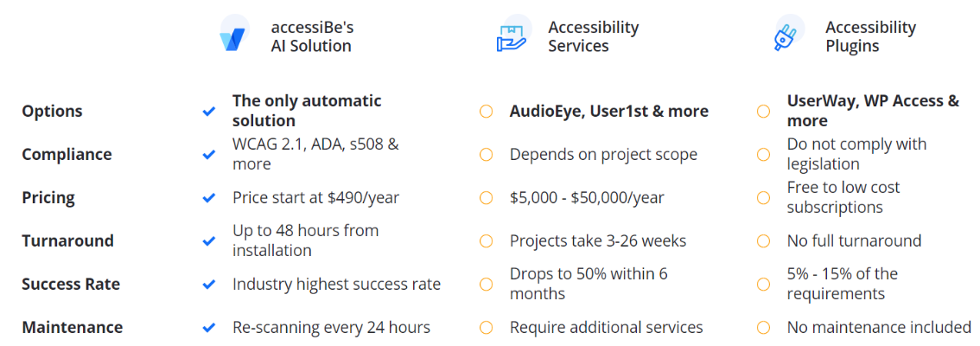Screen dimensions: 980x346
Task: Select the circle next to AudioEye, User1st & more
Action: (487, 112)
